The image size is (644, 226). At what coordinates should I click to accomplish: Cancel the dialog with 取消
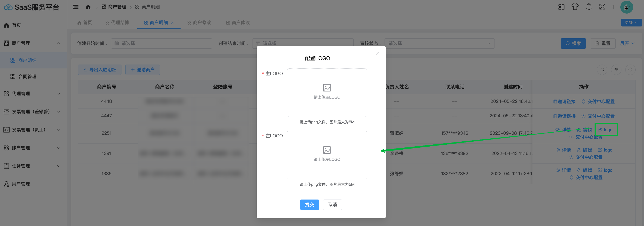coord(332,205)
